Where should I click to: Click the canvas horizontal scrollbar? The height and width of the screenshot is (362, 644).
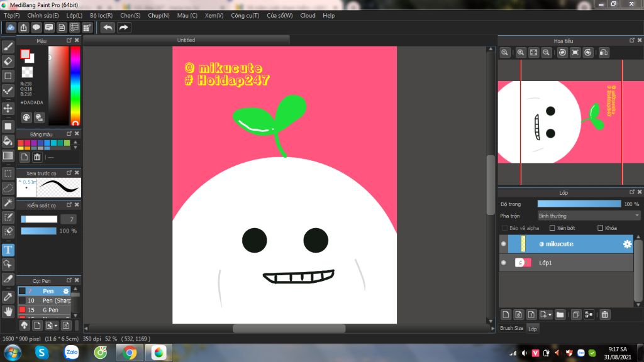pos(289,329)
